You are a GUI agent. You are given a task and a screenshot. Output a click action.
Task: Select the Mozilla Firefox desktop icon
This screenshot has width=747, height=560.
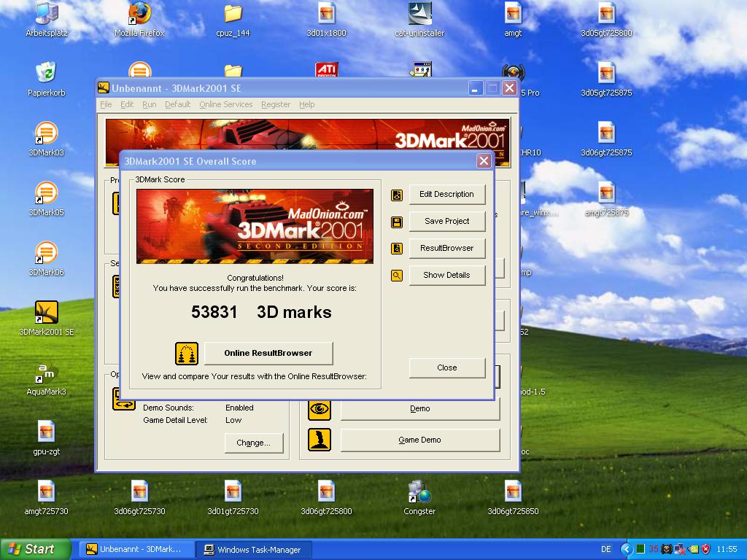point(139,20)
